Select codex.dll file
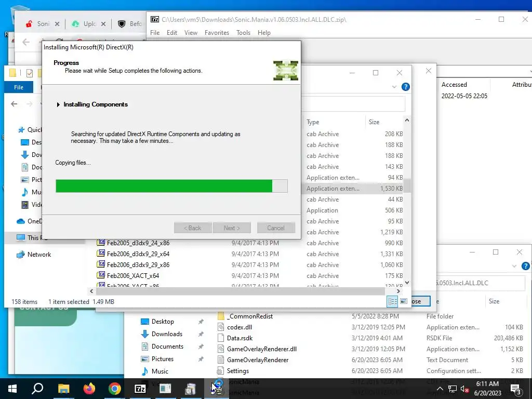This screenshot has height=399, width=532. click(240, 327)
